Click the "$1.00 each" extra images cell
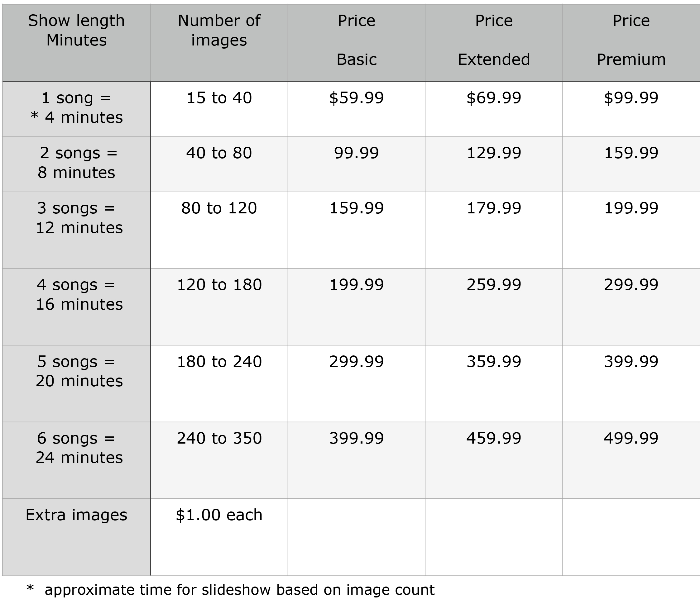This screenshot has height=604, width=700. 219,515
